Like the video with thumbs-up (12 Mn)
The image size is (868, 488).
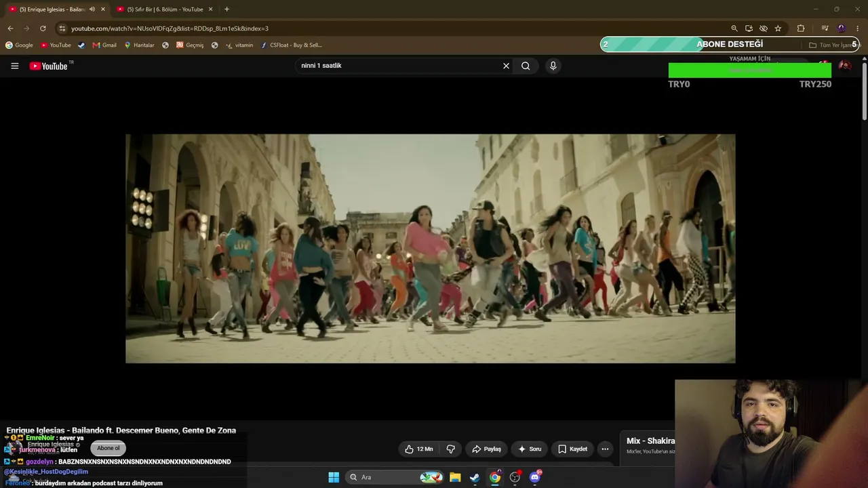(418, 449)
